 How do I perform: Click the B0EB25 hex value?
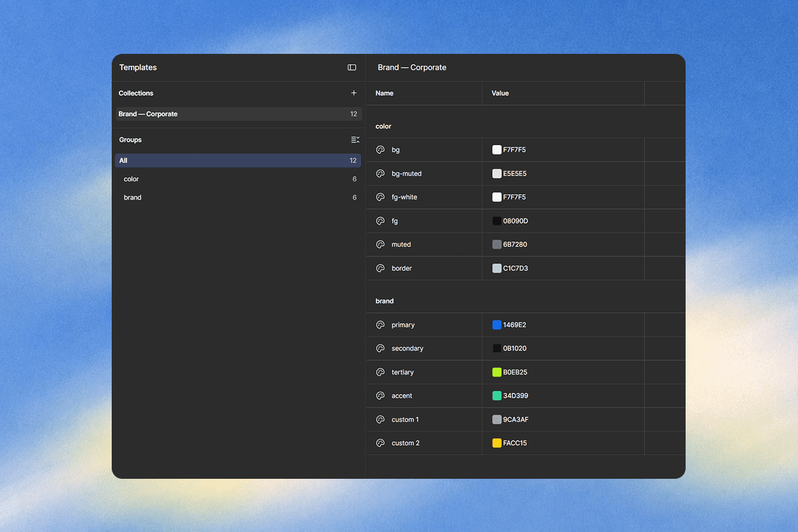pos(515,372)
